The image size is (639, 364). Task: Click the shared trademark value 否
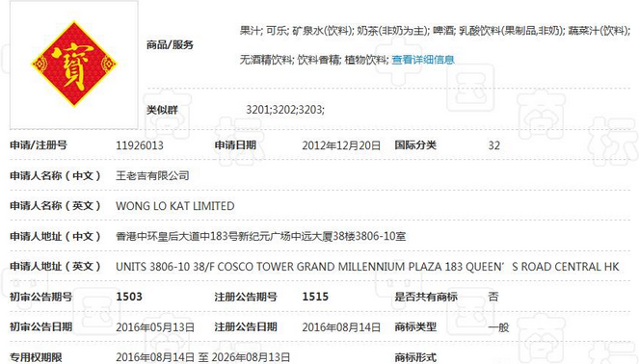pos(493,297)
